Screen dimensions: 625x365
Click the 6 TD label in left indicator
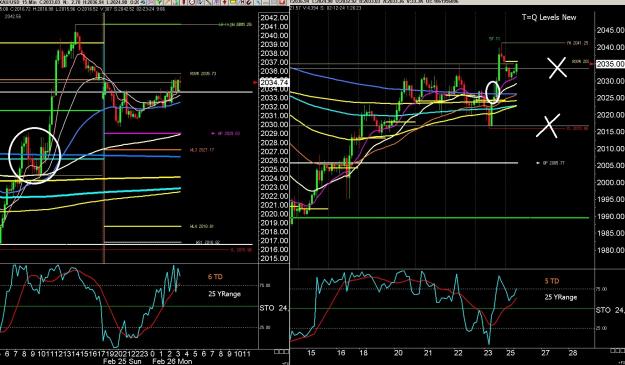[215, 277]
